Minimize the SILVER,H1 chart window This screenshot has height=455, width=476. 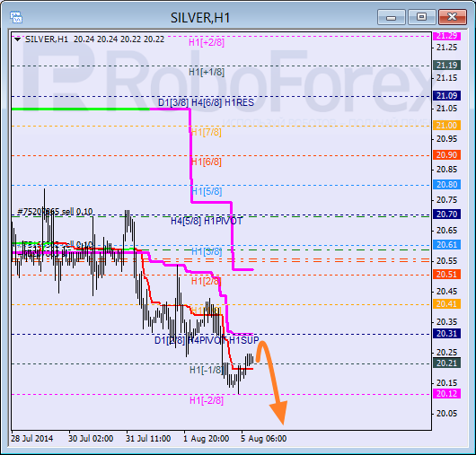click(x=392, y=17)
